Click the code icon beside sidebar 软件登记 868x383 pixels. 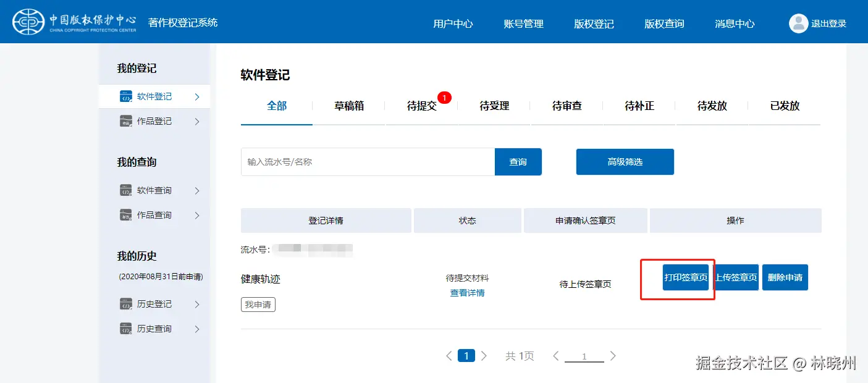point(125,97)
